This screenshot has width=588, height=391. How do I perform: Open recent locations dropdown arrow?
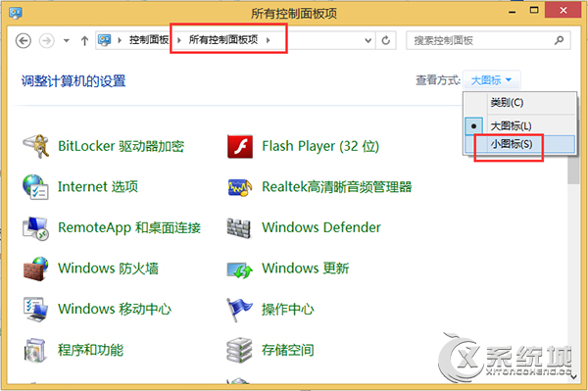tap(67, 40)
